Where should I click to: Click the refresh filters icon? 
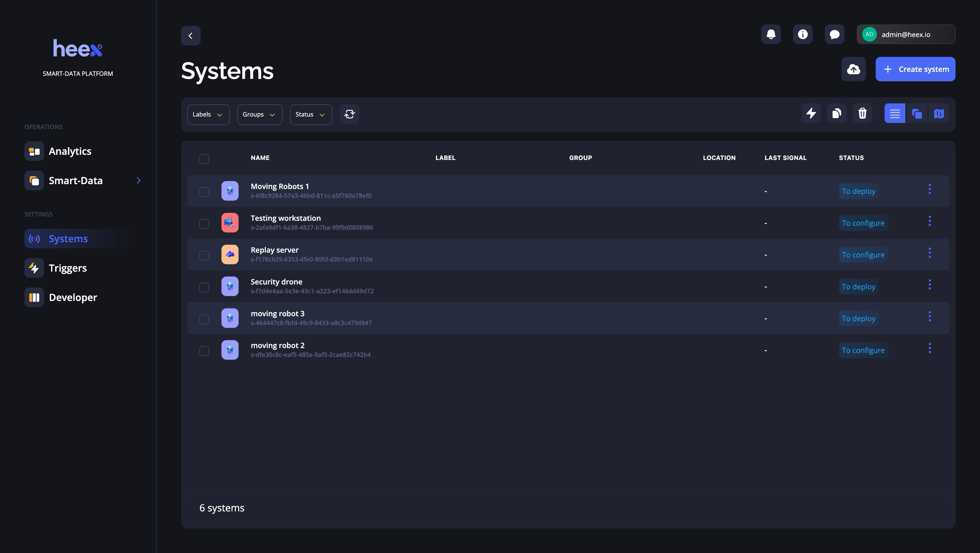point(349,114)
